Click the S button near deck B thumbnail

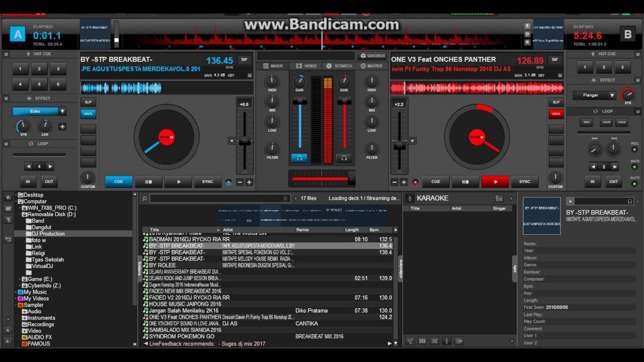tap(527, 26)
